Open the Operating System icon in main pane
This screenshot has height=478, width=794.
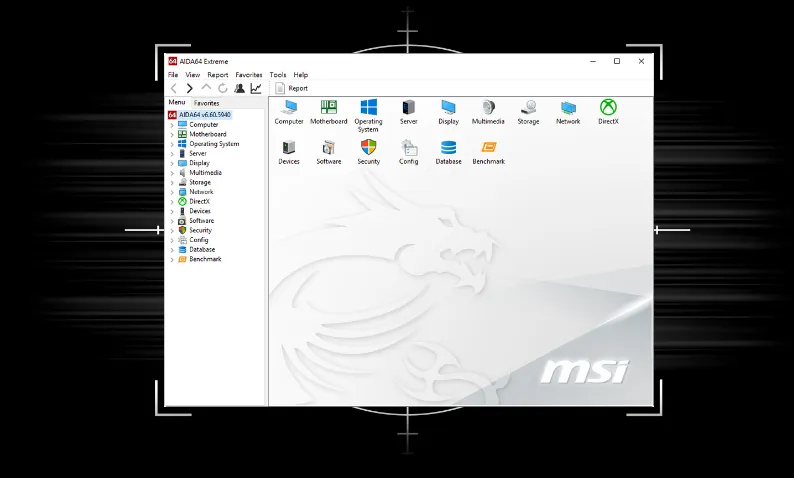tap(368, 116)
